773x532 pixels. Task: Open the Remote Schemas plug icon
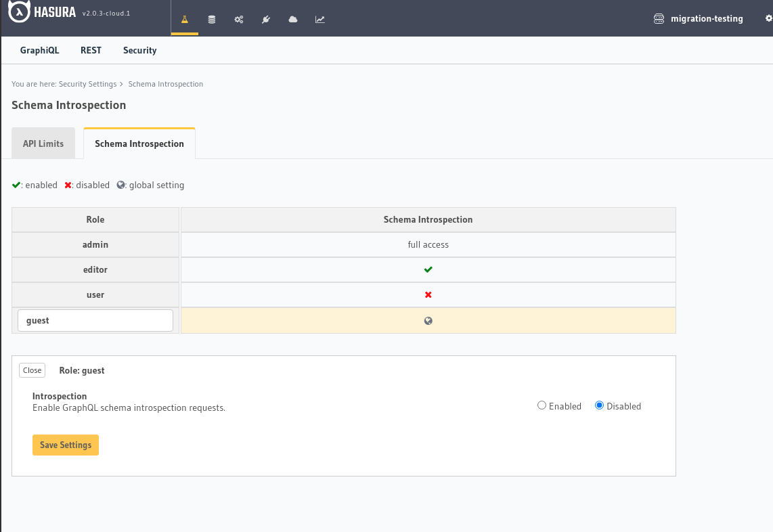coord(266,20)
